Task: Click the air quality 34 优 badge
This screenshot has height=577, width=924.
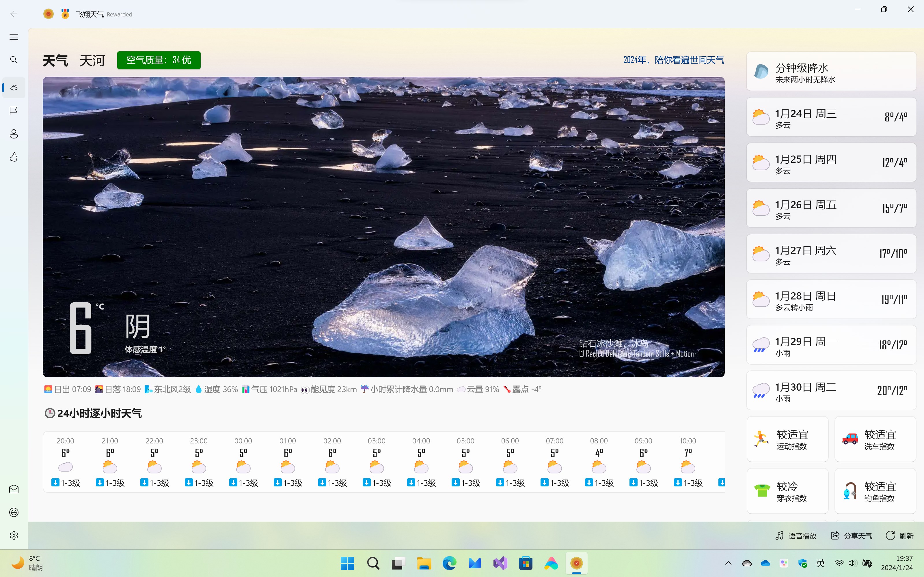Action: pyautogui.click(x=159, y=60)
